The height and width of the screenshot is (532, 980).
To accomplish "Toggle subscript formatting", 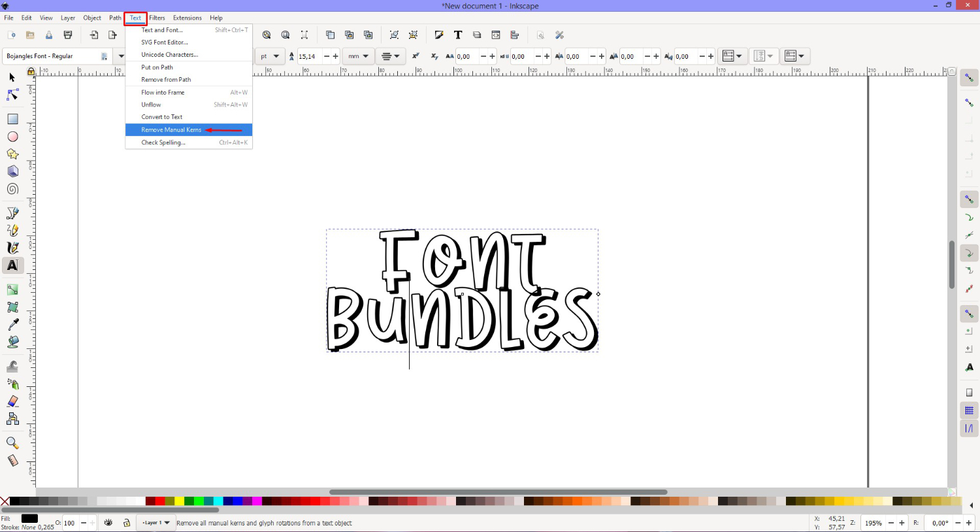I will coord(434,56).
